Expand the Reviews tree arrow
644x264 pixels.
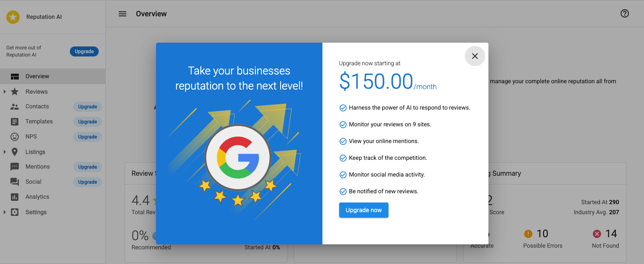[x=5, y=92]
